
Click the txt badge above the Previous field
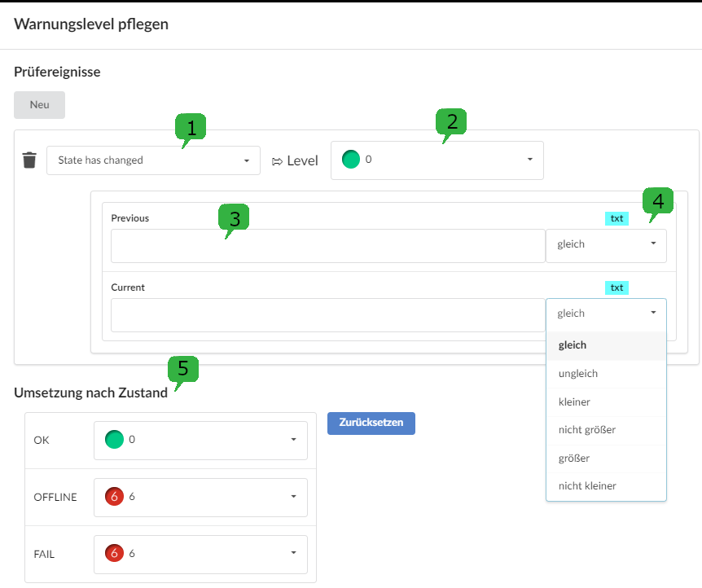pos(616,217)
